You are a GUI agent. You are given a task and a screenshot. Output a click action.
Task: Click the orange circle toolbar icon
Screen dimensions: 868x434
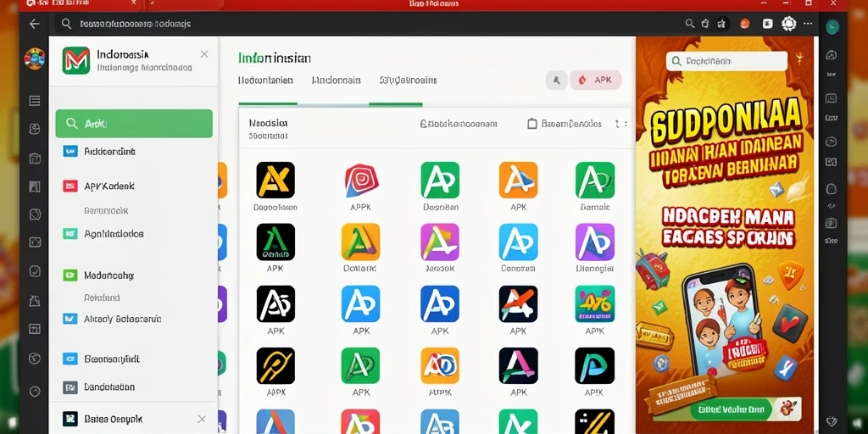(x=744, y=24)
